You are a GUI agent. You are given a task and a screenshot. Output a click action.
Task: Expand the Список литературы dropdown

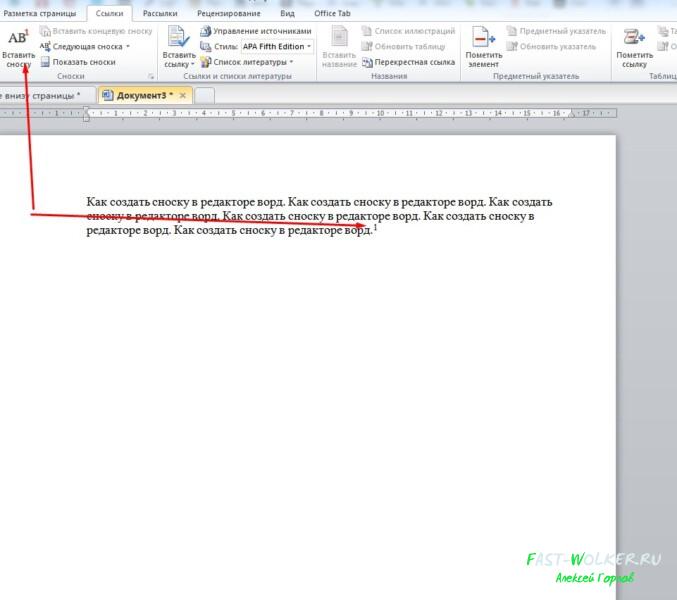pyautogui.click(x=291, y=62)
